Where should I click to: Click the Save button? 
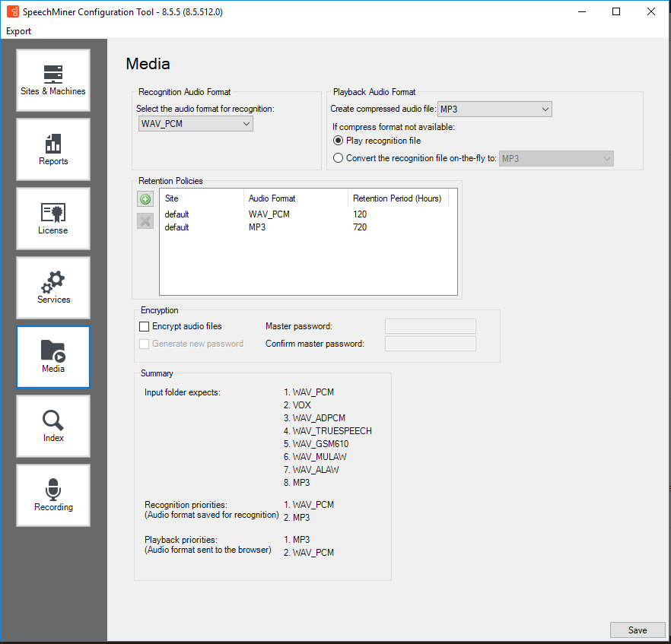click(638, 630)
